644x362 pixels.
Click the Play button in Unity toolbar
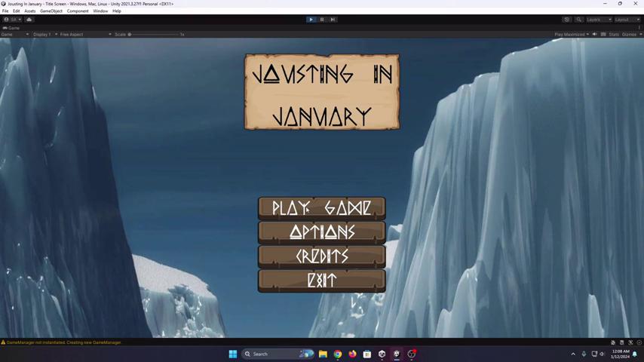(x=311, y=20)
